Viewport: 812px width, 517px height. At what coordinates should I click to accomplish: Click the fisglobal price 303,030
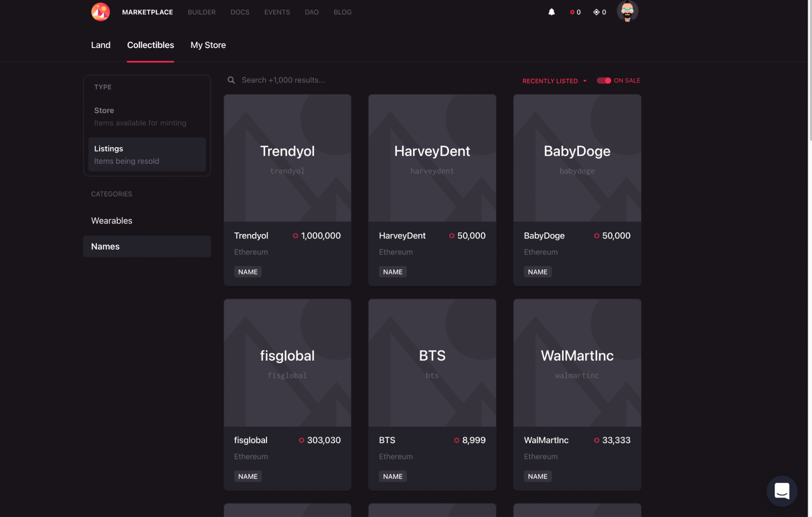click(324, 440)
